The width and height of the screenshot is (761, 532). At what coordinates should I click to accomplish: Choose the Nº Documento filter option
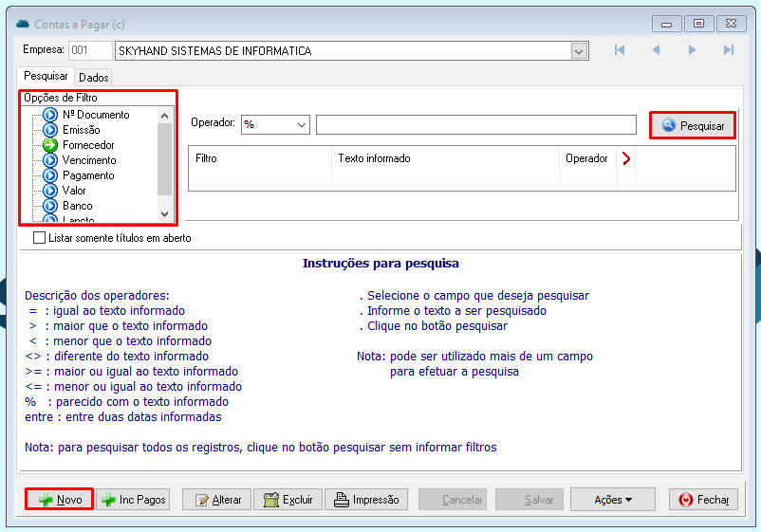point(95,115)
